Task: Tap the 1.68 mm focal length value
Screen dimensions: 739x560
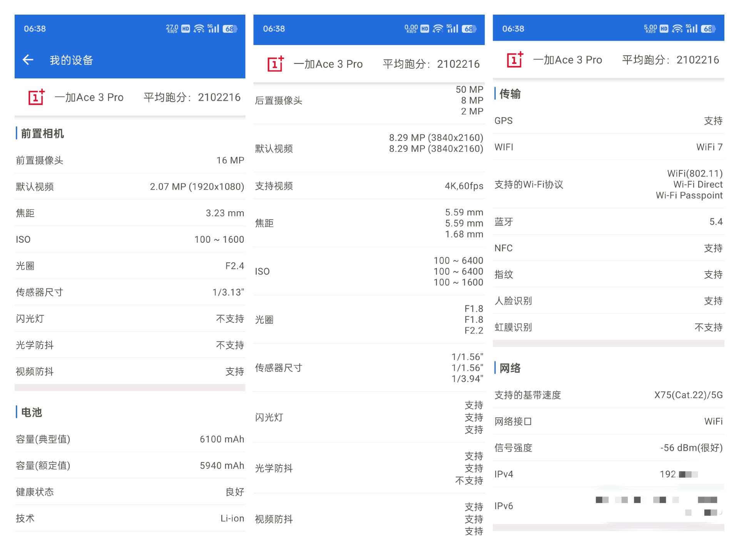Action: (x=464, y=234)
